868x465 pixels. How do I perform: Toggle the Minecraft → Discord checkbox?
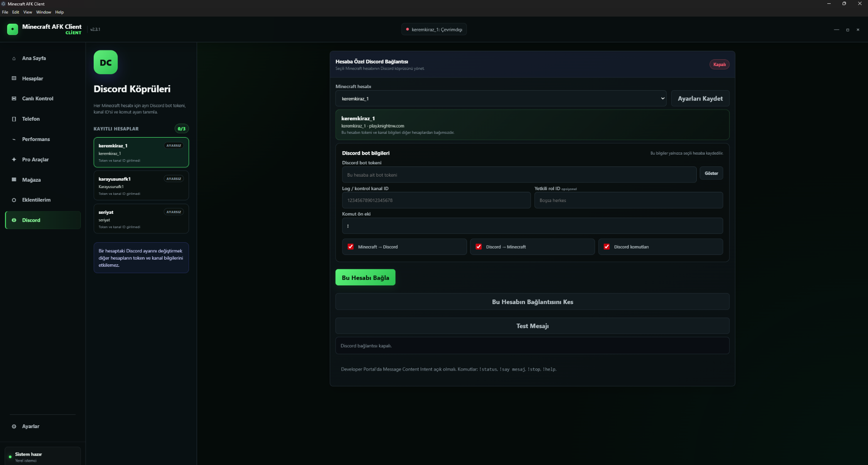[351, 246]
